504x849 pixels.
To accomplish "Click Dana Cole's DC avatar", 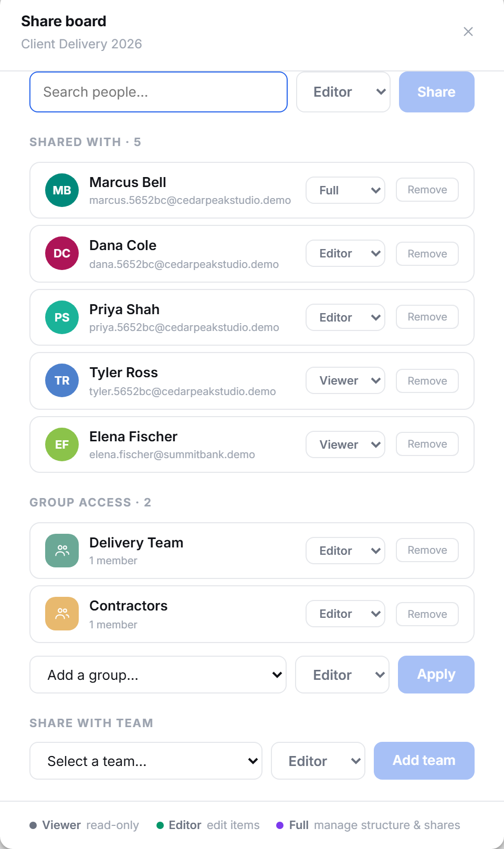I will click(x=62, y=253).
